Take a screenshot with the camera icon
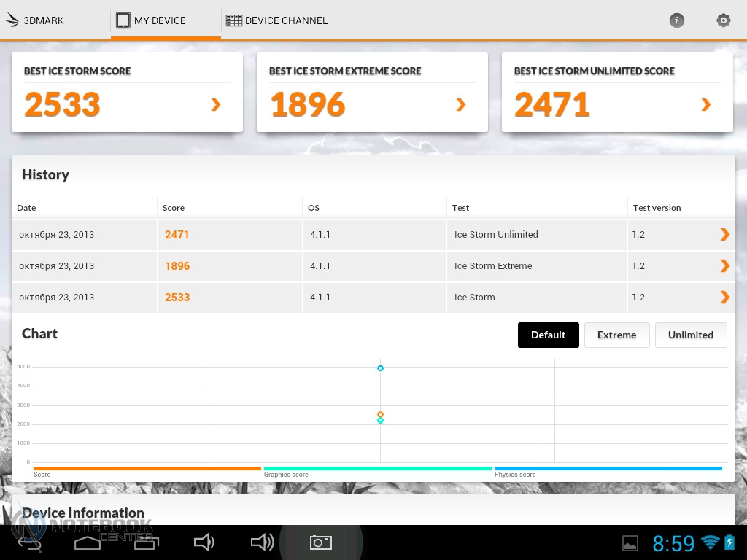The image size is (747, 560). click(321, 542)
